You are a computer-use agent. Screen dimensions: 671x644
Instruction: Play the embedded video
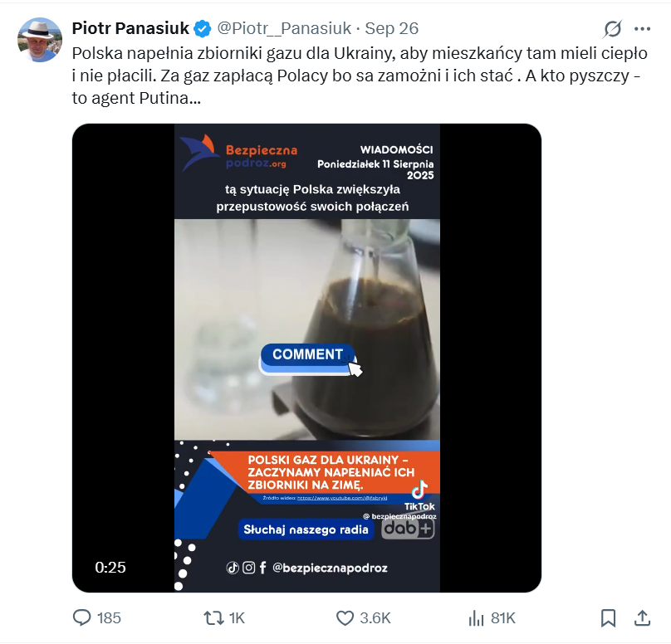tap(306, 358)
